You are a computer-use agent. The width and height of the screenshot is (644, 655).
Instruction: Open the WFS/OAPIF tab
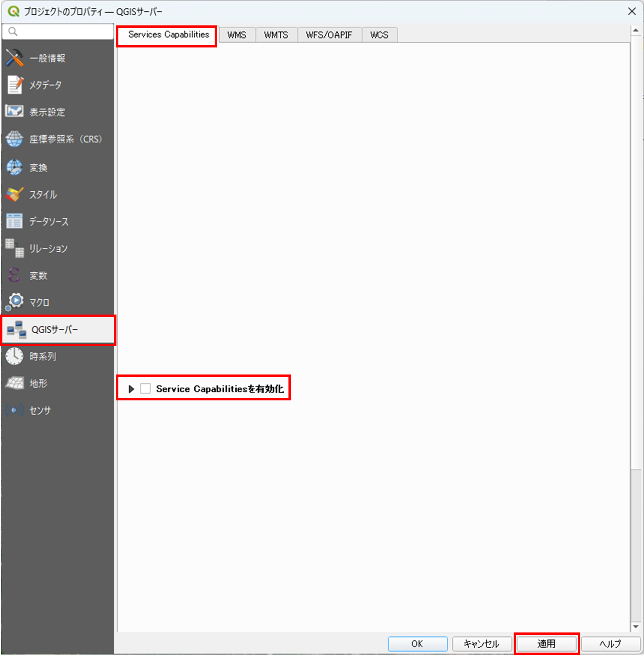330,35
